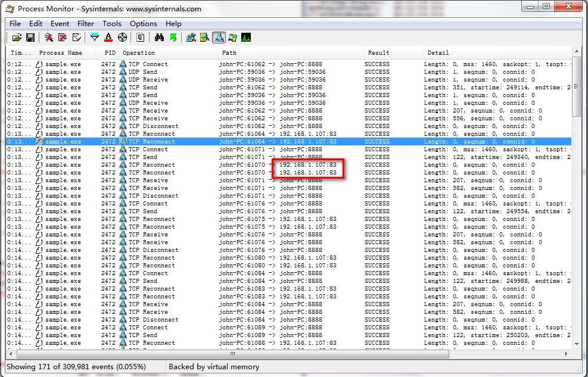Open the Options menu
588x377 pixels.
pyautogui.click(x=143, y=24)
